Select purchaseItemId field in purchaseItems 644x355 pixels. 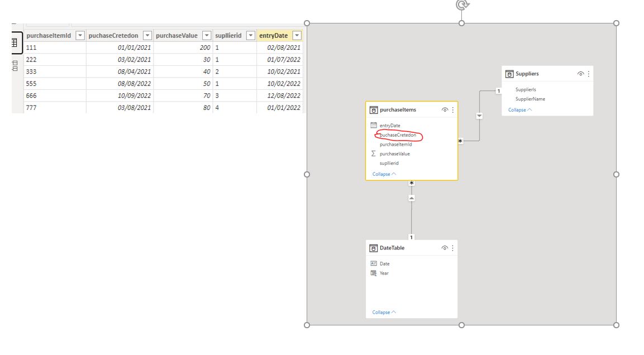[x=395, y=145]
